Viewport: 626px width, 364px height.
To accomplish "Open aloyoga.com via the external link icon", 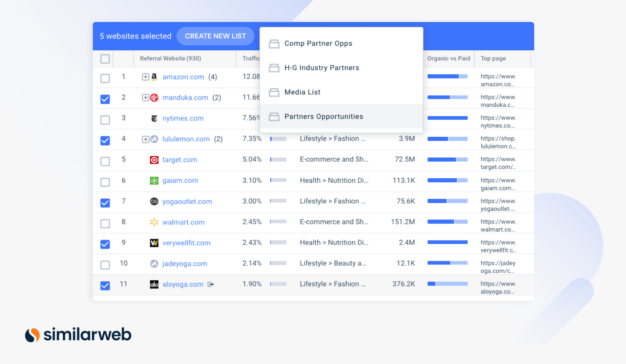I will (x=210, y=284).
